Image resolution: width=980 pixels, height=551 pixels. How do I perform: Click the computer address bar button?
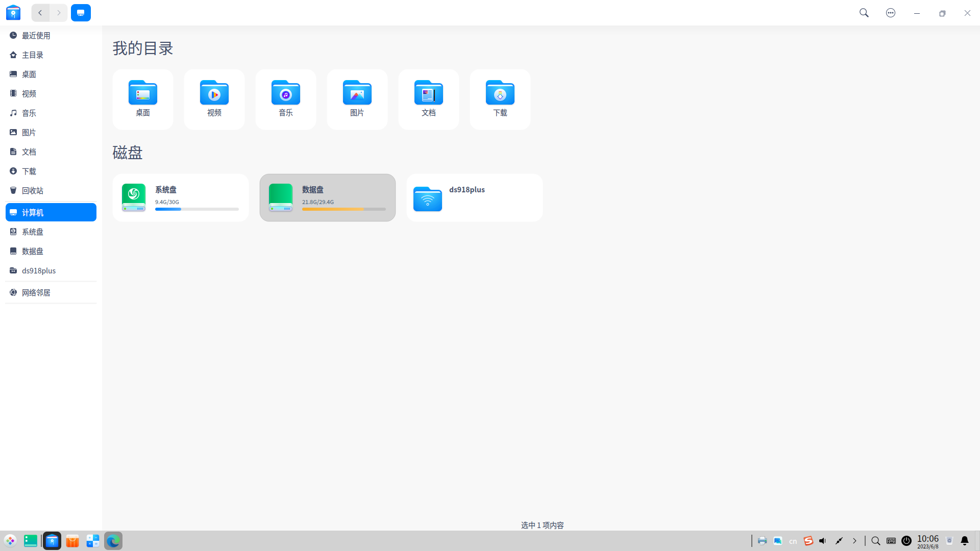pyautogui.click(x=81, y=13)
